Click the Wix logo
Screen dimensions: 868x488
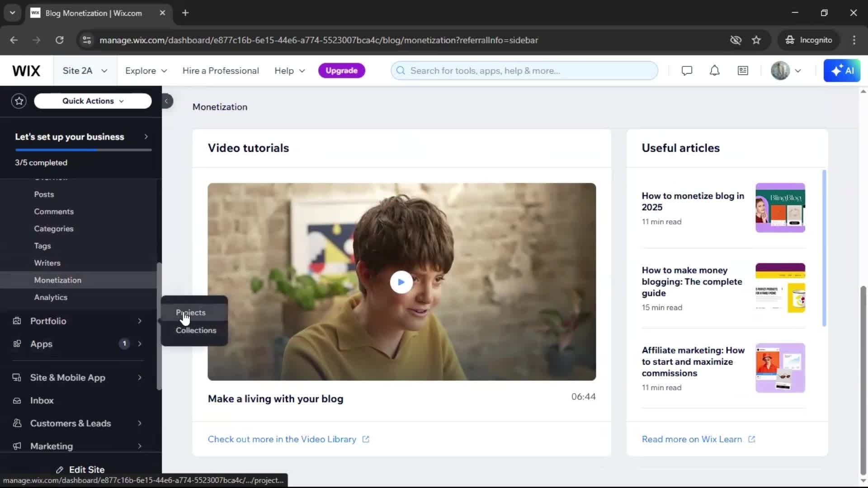click(26, 70)
